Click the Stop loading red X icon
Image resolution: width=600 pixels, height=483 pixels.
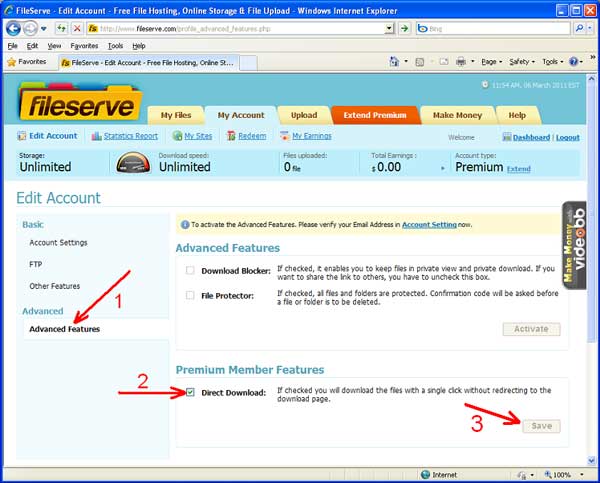(77, 28)
